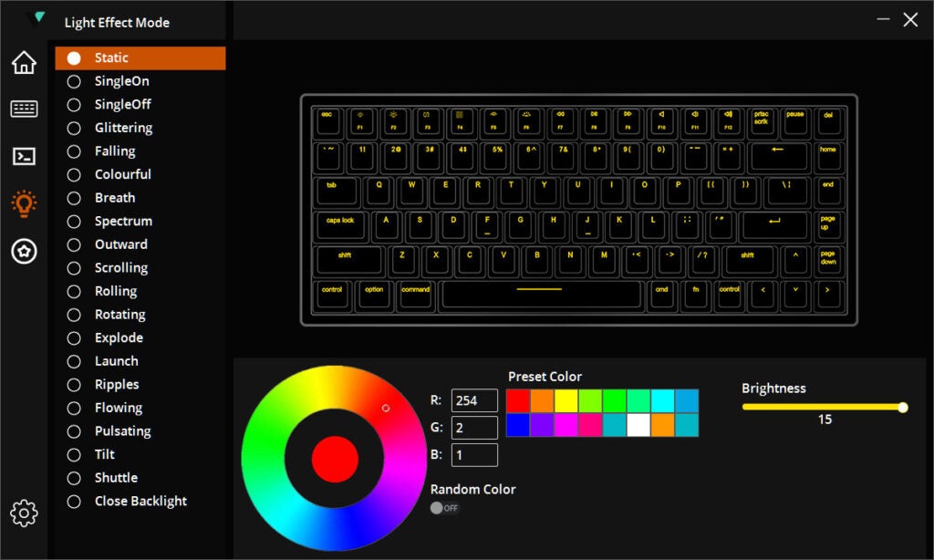The height and width of the screenshot is (560, 934).
Task: Select the Launch light effect
Action: click(x=140, y=361)
